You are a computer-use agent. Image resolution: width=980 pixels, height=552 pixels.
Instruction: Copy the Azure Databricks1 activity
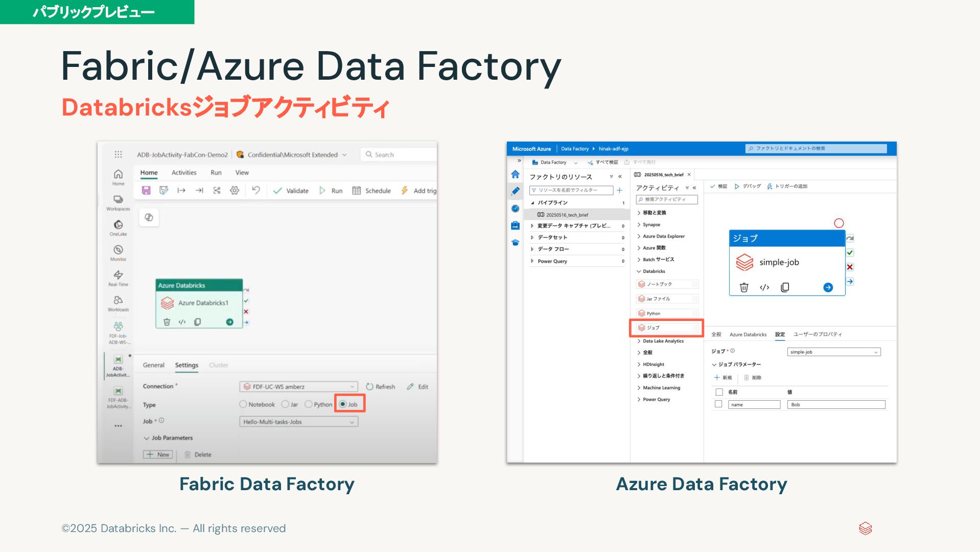(x=197, y=322)
